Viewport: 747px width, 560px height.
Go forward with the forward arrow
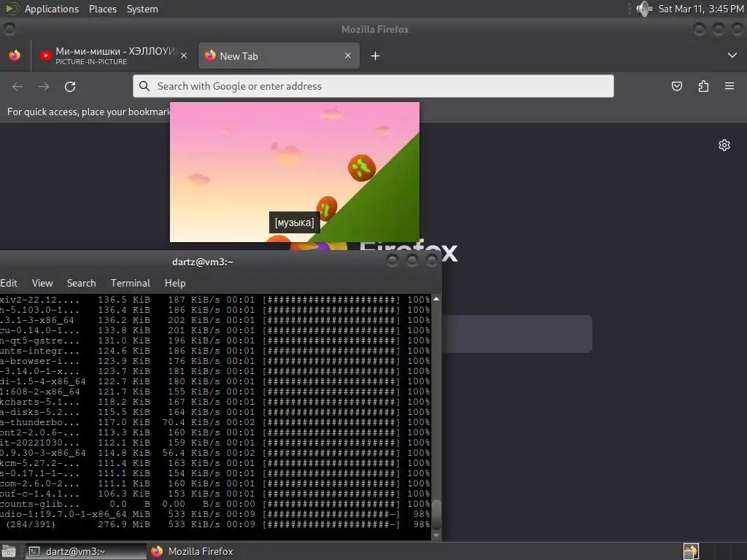[44, 87]
